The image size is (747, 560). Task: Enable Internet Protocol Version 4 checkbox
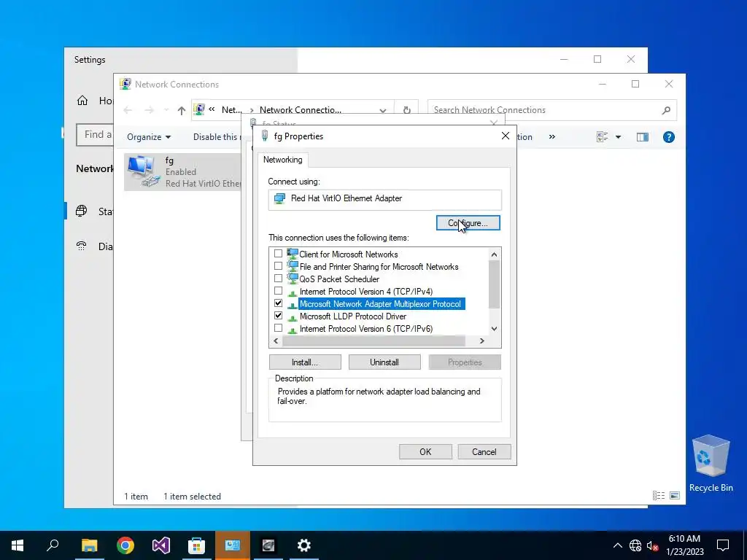(x=278, y=291)
